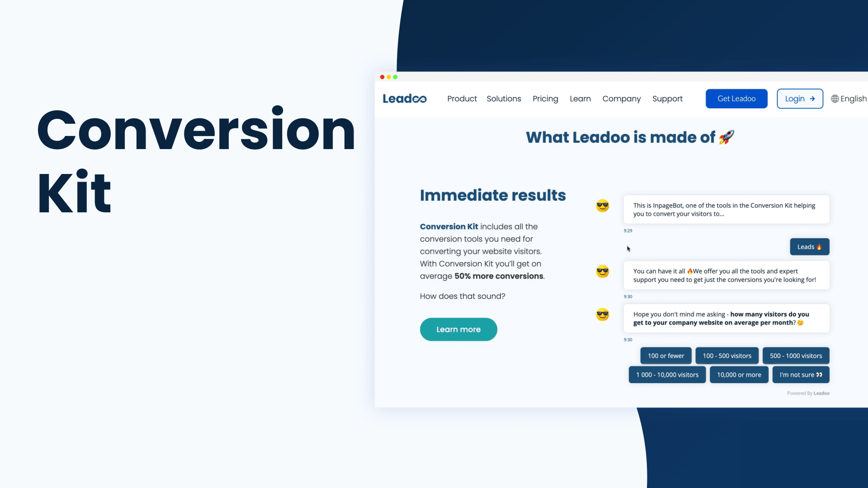868x488 pixels.
Task: Click the 'Learn more' button
Action: coord(458,329)
